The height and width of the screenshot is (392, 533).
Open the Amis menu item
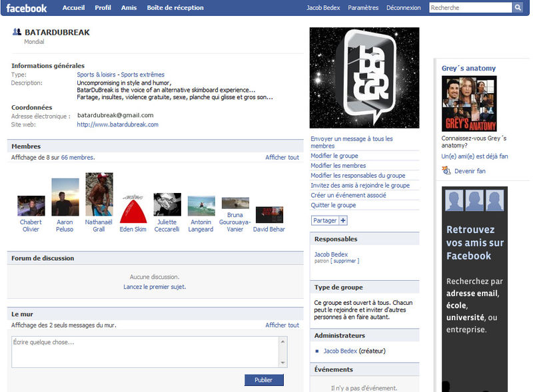coord(129,7)
